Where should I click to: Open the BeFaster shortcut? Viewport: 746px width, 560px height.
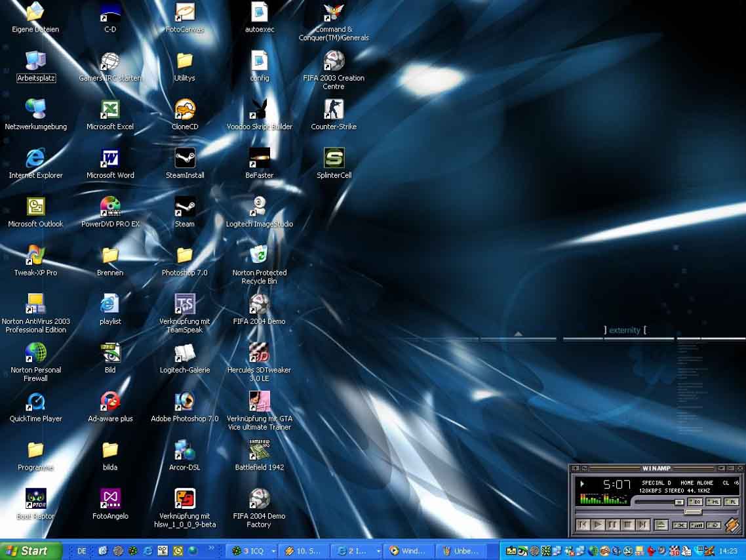point(260,163)
